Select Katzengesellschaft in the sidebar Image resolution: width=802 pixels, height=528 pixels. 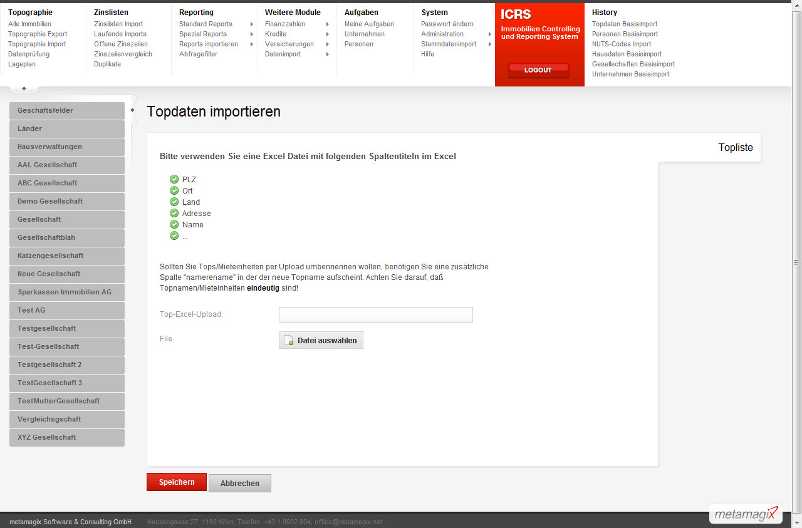[x=67, y=256]
